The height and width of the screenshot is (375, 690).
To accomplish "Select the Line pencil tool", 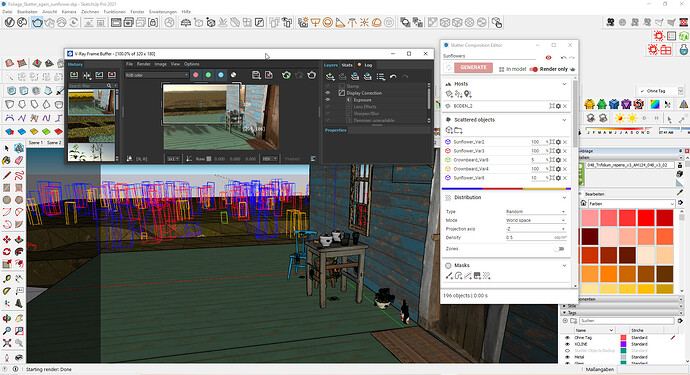I will (x=7, y=176).
